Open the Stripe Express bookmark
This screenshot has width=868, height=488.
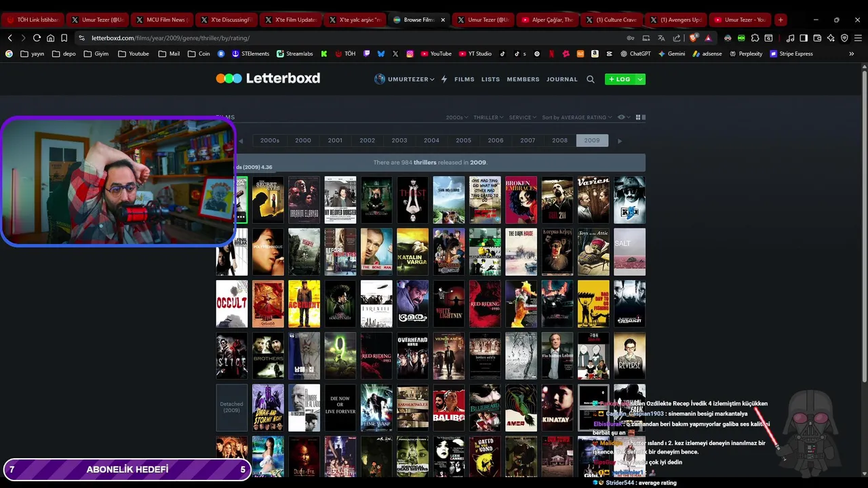pos(791,54)
